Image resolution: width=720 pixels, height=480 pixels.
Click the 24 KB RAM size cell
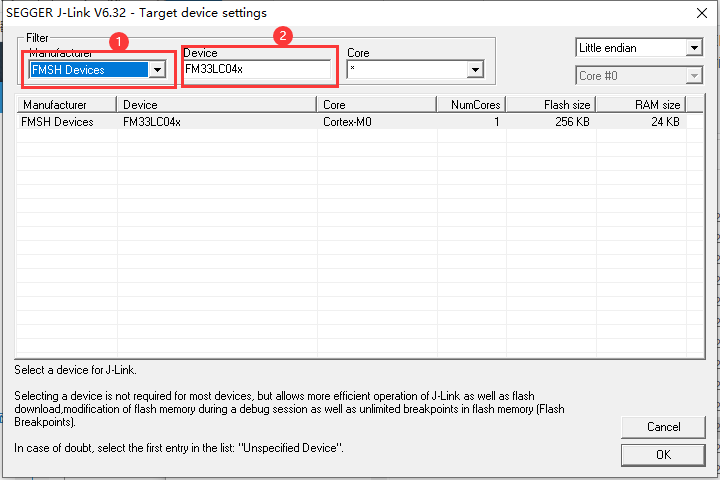coord(665,122)
